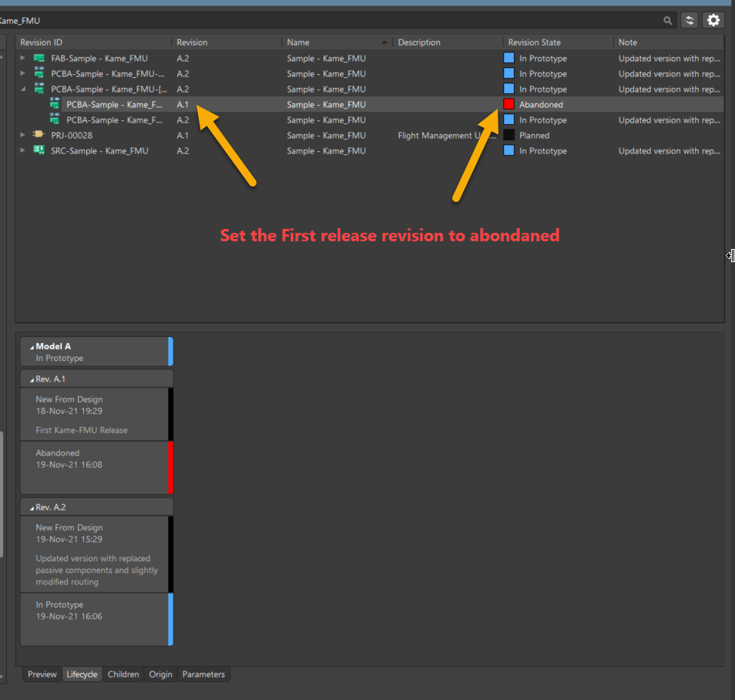Open the Parameters tab
Viewport: 735px width, 700px height.
(203, 675)
